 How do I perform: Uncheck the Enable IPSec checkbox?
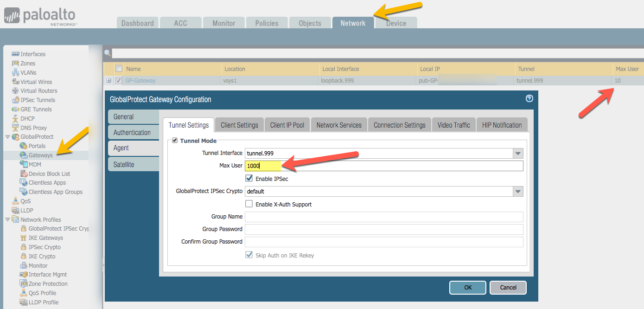click(x=249, y=179)
